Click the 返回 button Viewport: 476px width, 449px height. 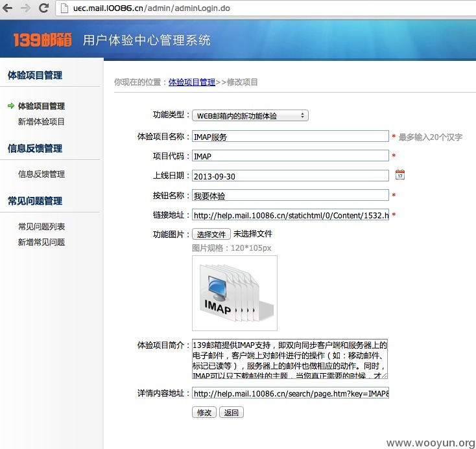pyautogui.click(x=232, y=412)
